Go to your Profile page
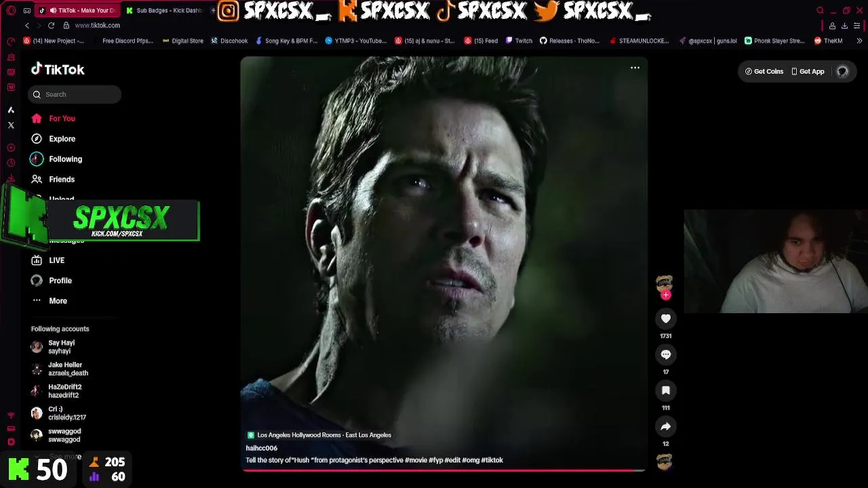The image size is (868, 488). (x=51, y=281)
